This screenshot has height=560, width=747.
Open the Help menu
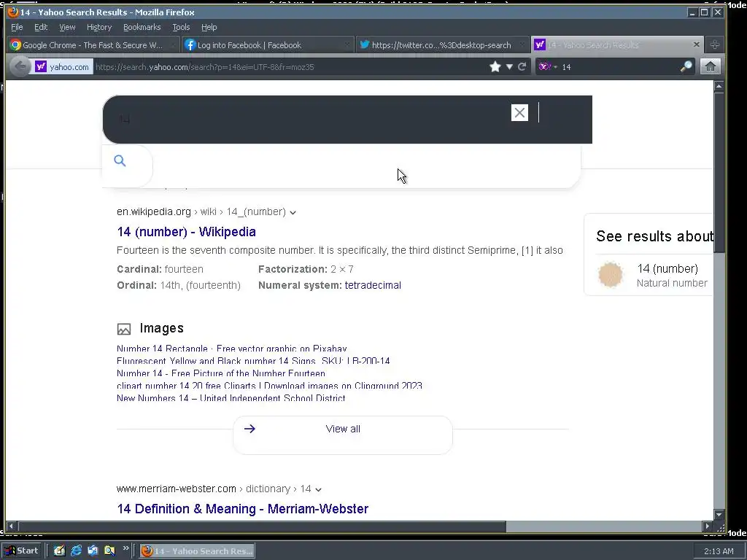[209, 27]
